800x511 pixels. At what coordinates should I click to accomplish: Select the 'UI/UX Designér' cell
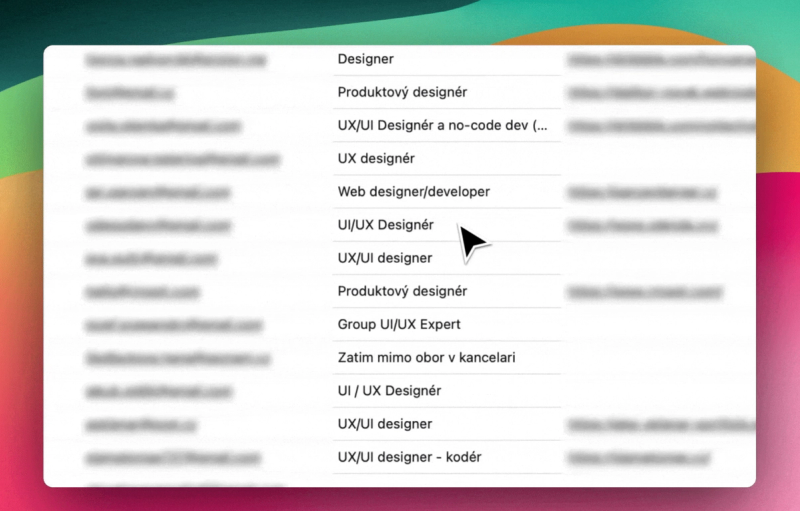pos(447,225)
